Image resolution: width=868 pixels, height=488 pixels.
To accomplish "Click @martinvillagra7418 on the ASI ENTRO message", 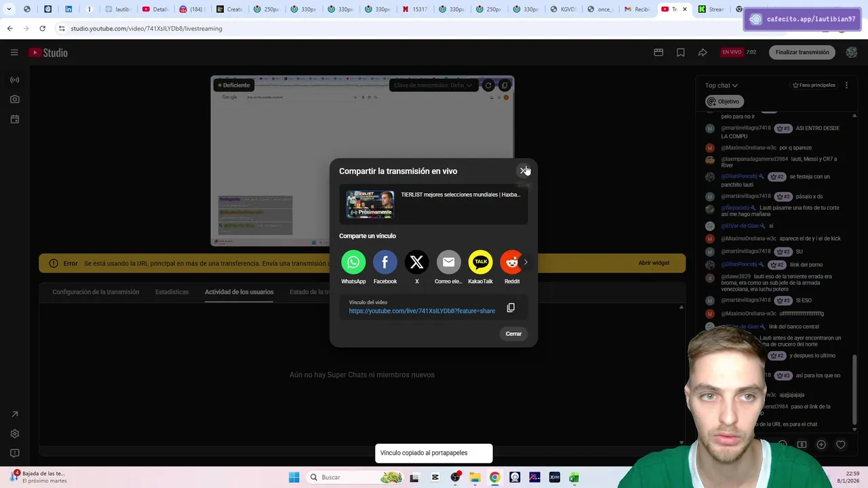I will tap(746, 128).
